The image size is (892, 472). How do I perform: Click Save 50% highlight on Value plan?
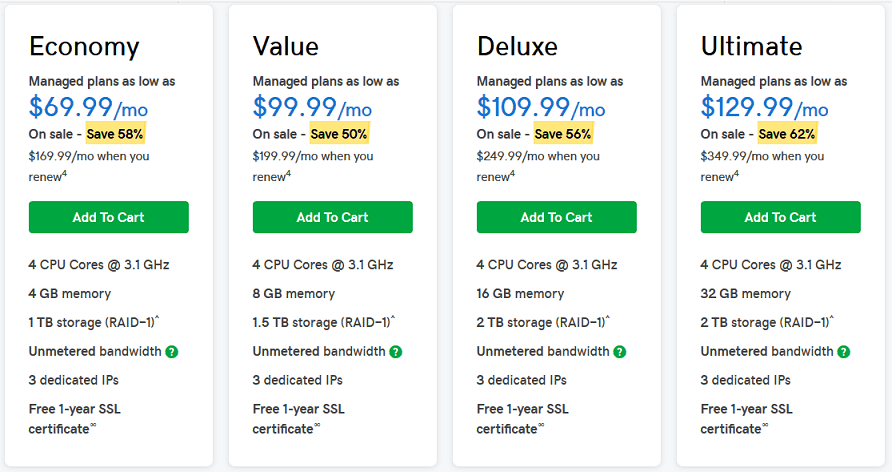point(340,134)
